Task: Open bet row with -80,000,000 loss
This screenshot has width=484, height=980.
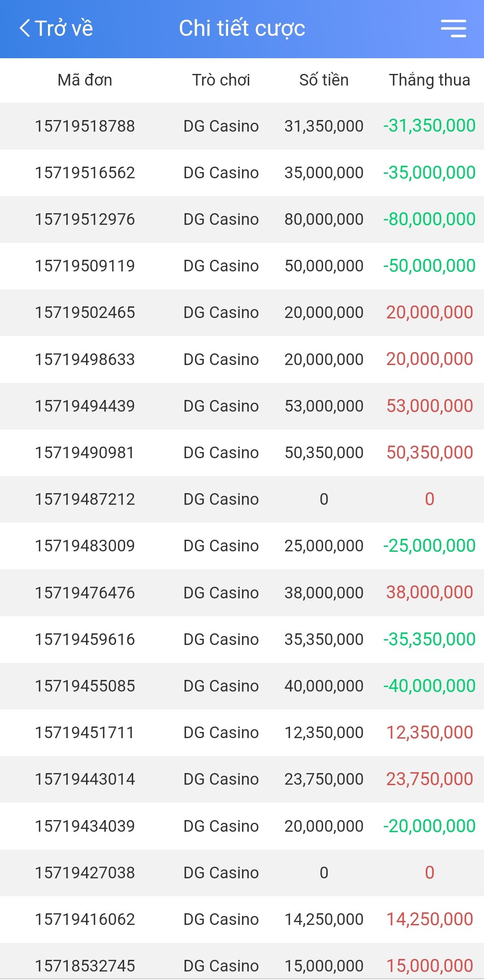Action: coord(242,219)
